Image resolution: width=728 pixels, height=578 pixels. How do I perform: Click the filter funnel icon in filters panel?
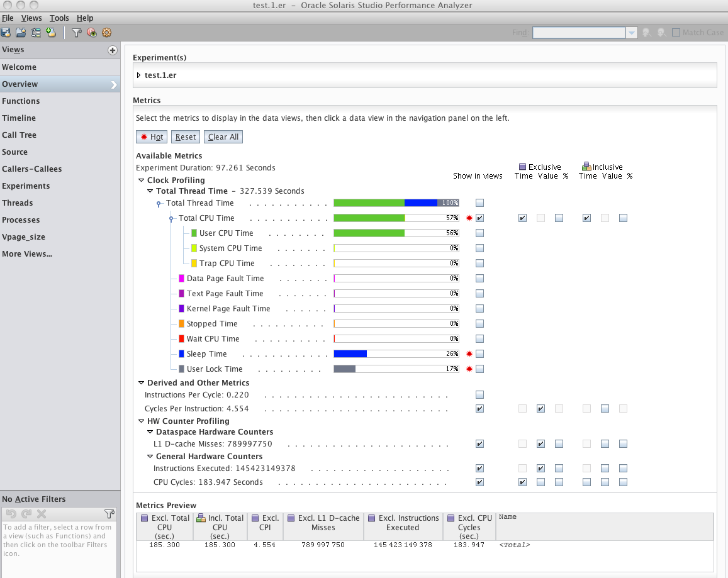click(x=109, y=513)
